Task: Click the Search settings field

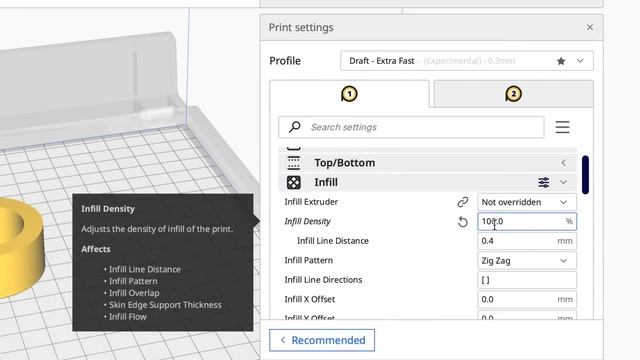Action: [411, 127]
